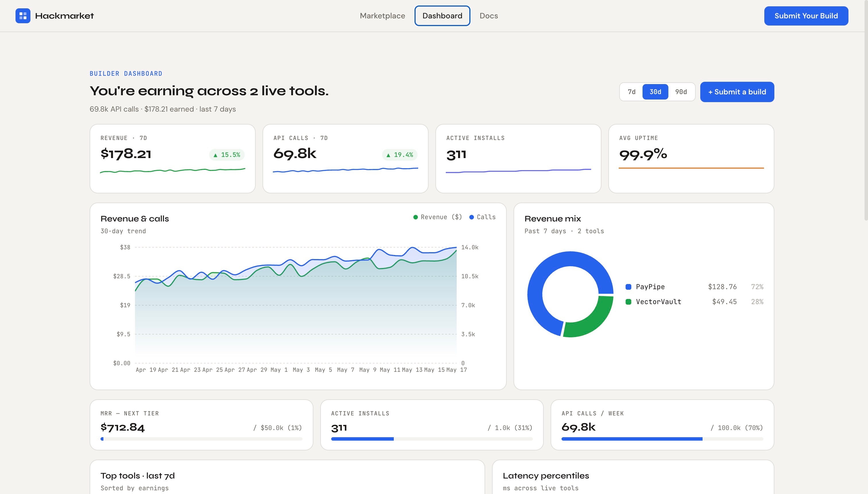The image size is (868, 494).
Task: Click the Submit Your Build header button
Action: (806, 15)
